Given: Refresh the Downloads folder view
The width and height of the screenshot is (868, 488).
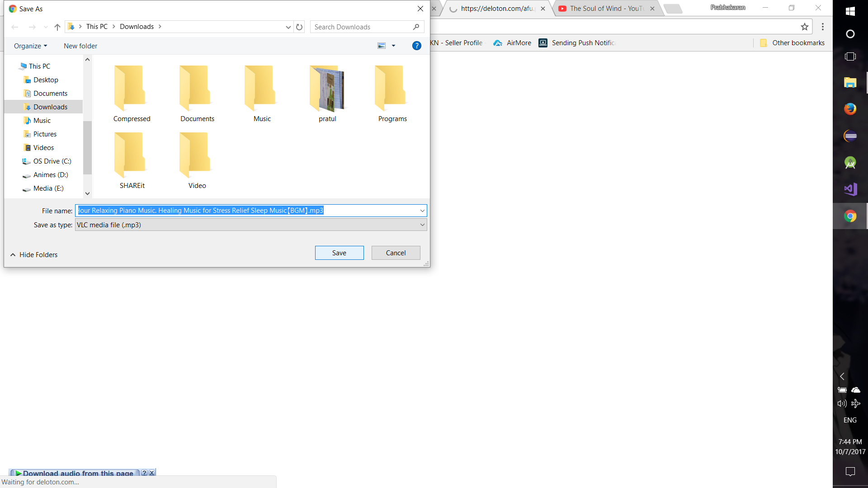Looking at the screenshot, I should pos(299,27).
